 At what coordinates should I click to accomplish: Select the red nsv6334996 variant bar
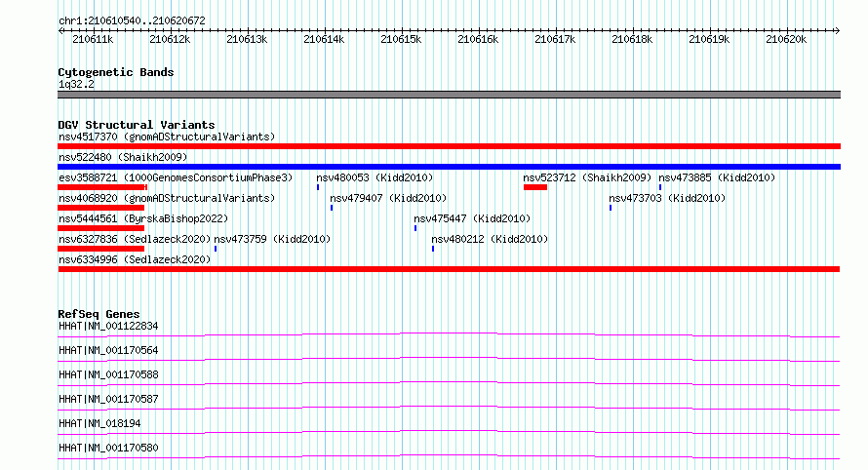449,269
